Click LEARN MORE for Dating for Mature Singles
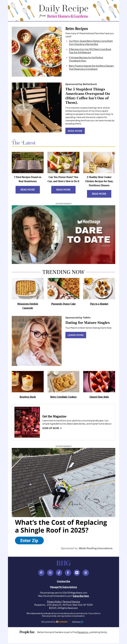Screen dimensions: 127x644 tap(76, 335)
